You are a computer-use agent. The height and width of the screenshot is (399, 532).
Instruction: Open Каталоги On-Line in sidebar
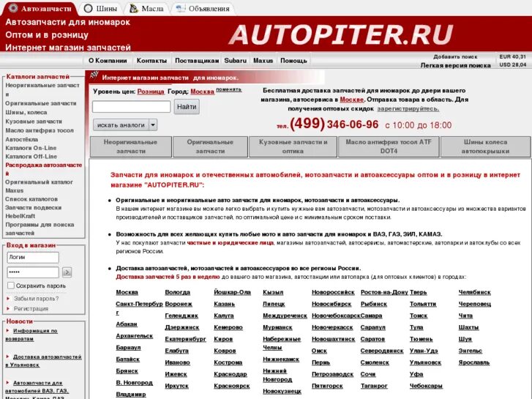(x=31, y=148)
